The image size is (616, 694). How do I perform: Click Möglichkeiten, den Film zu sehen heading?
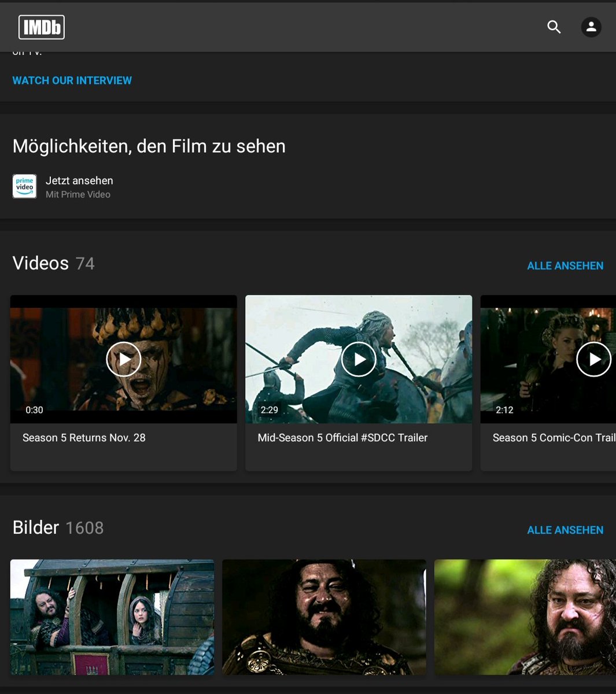[149, 146]
